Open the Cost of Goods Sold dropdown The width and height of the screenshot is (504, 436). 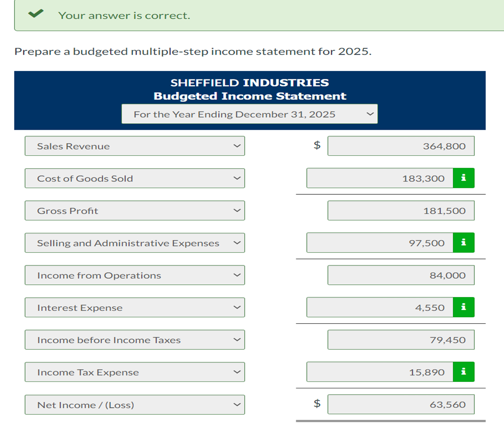[x=135, y=178]
